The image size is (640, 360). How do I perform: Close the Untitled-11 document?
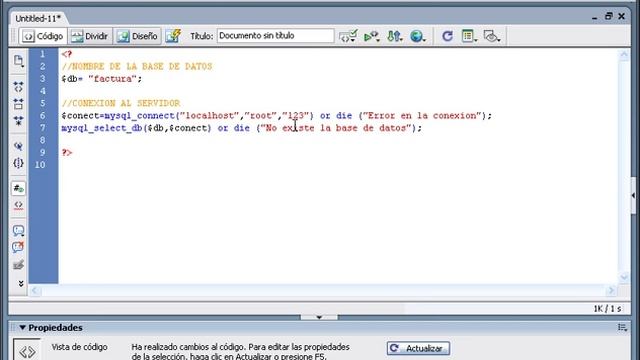(x=622, y=16)
